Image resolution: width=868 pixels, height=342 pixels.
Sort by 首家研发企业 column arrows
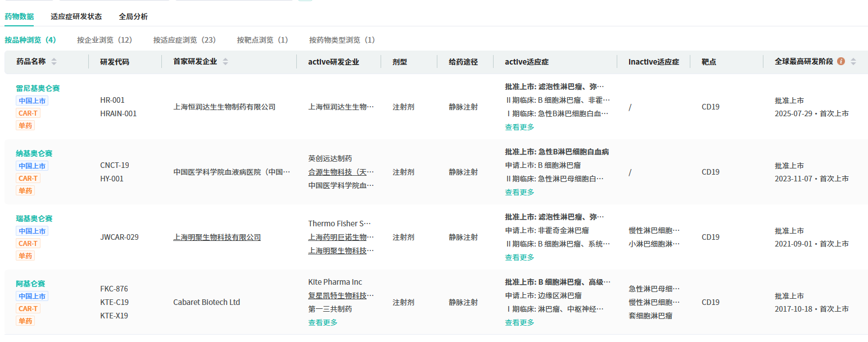coord(225,62)
